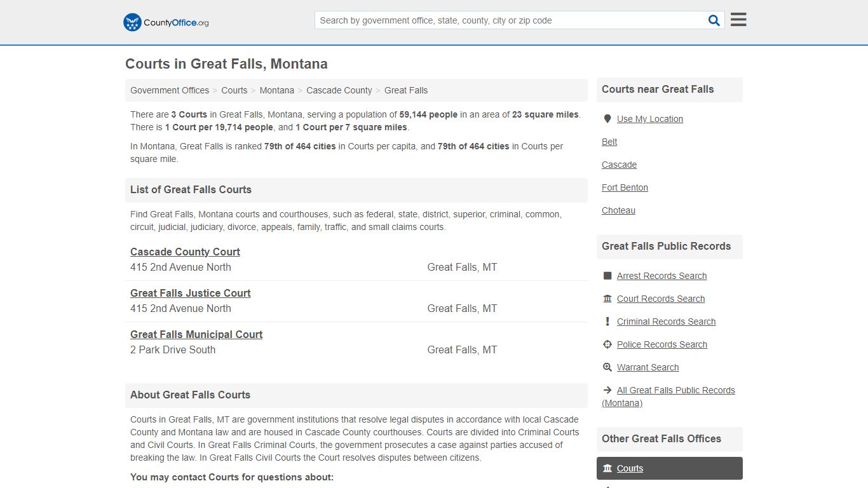Open Great Falls Justice Court listing
This screenshot has height=488, width=868.
(191, 293)
